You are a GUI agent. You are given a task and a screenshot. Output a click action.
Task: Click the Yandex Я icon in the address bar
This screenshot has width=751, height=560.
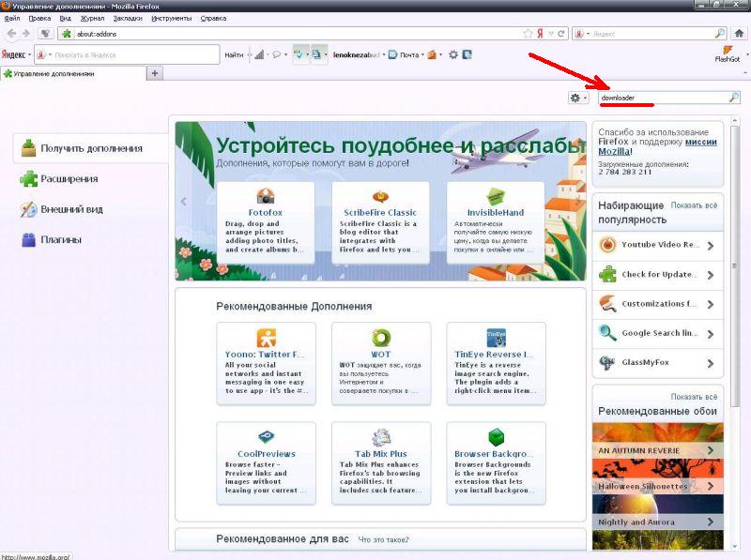540,34
